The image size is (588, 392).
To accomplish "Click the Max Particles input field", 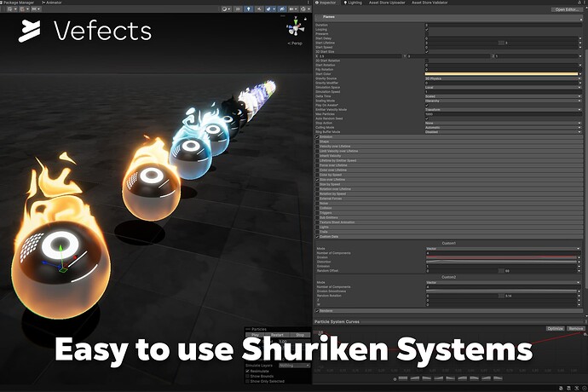I will click(504, 114).
